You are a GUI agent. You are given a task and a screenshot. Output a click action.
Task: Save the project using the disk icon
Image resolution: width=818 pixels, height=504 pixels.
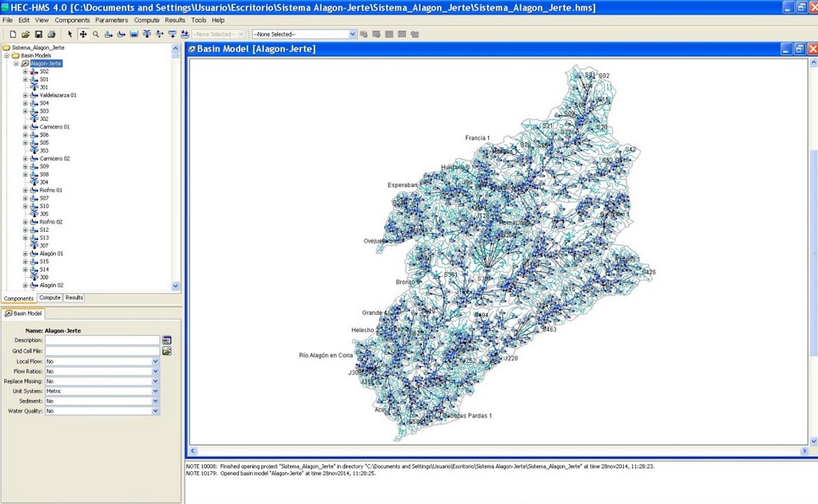tap(38, 34)
